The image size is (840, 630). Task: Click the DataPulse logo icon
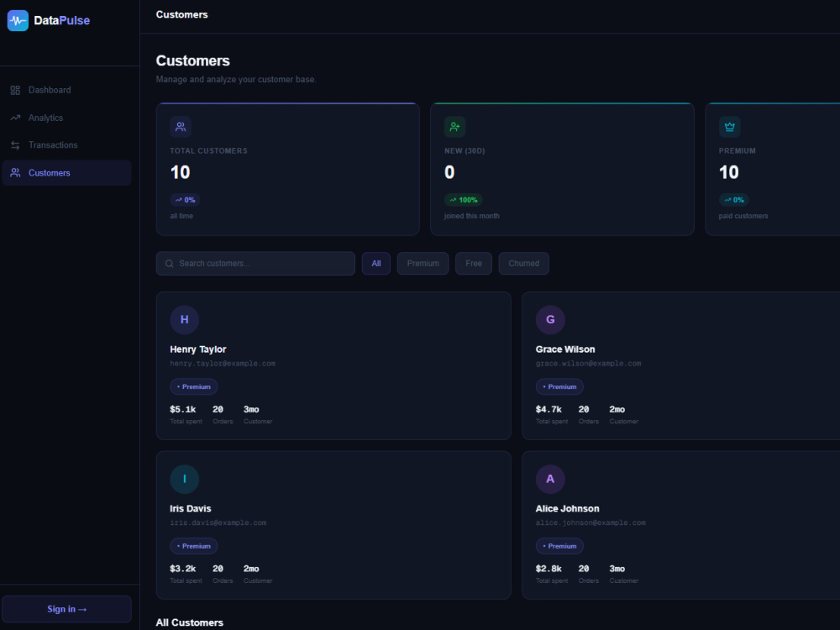tap(18, 20)
